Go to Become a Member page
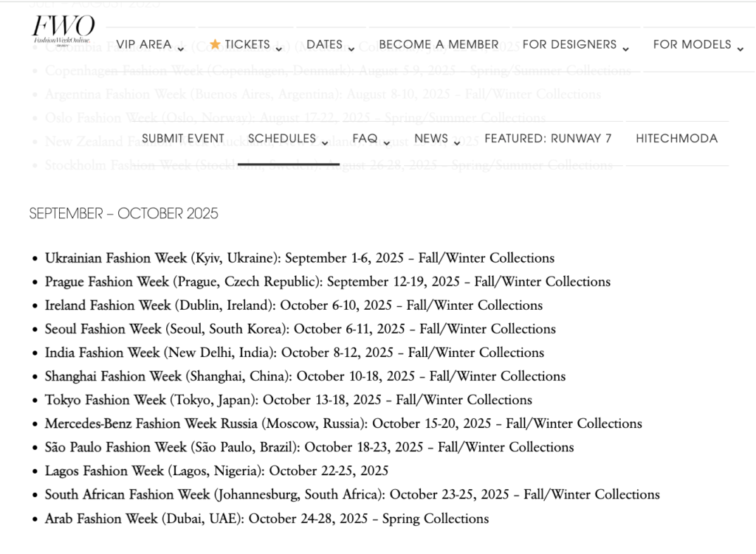Viewport: 756px width, 554px height. tap(439, 44)
